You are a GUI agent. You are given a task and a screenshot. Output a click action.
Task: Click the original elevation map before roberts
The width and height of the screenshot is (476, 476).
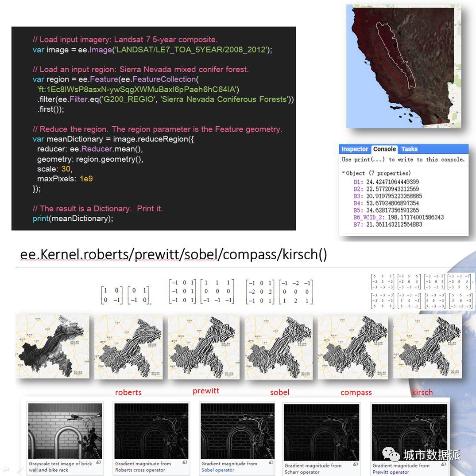[x=53, y=346]
